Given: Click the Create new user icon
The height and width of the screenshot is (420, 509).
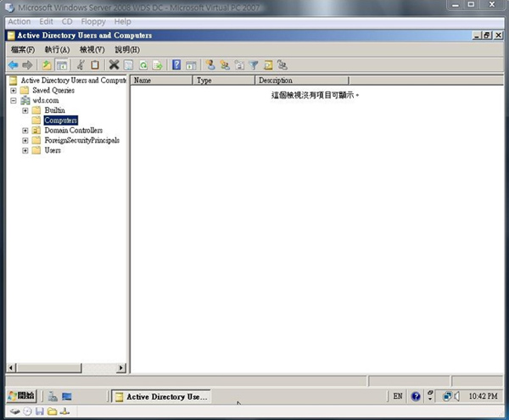Looking at the screenshot, I should point(210,64).
